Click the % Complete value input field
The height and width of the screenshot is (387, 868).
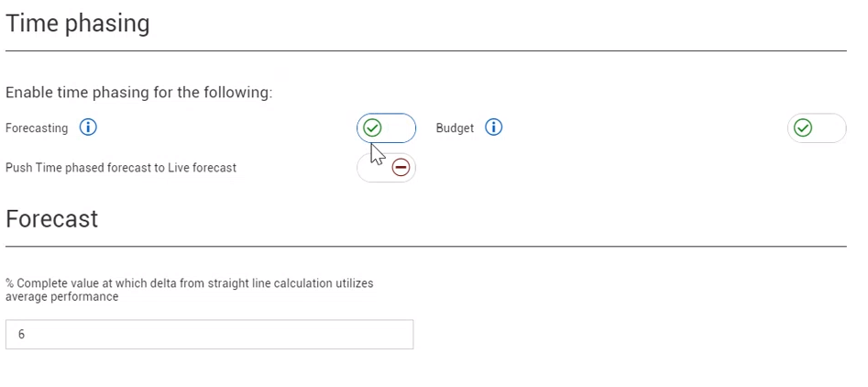[209, 335]
